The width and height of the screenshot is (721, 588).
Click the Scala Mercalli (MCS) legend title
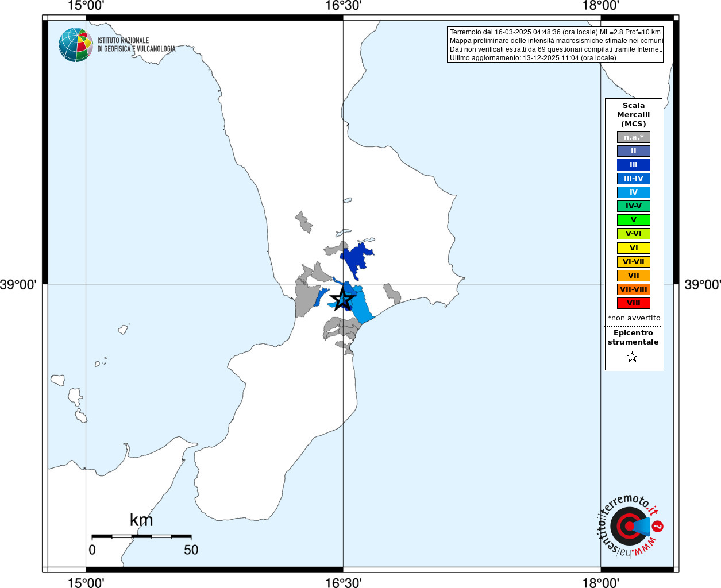pos(634,115)
